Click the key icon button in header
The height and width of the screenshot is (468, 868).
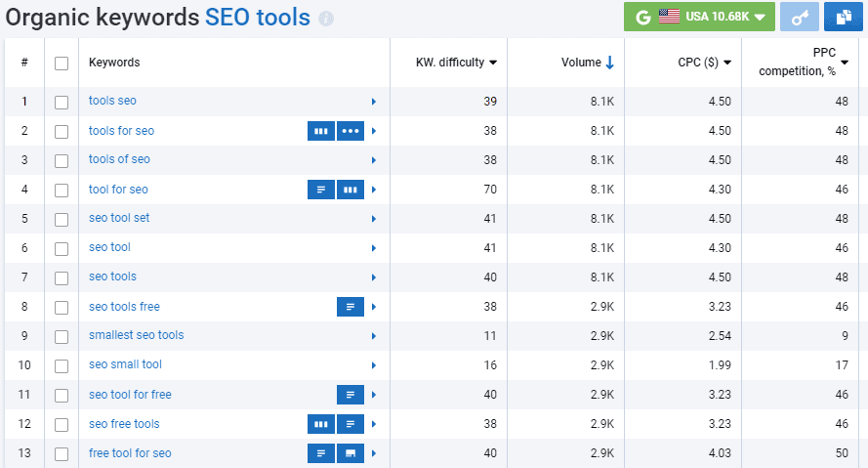(x=799, y=17)
